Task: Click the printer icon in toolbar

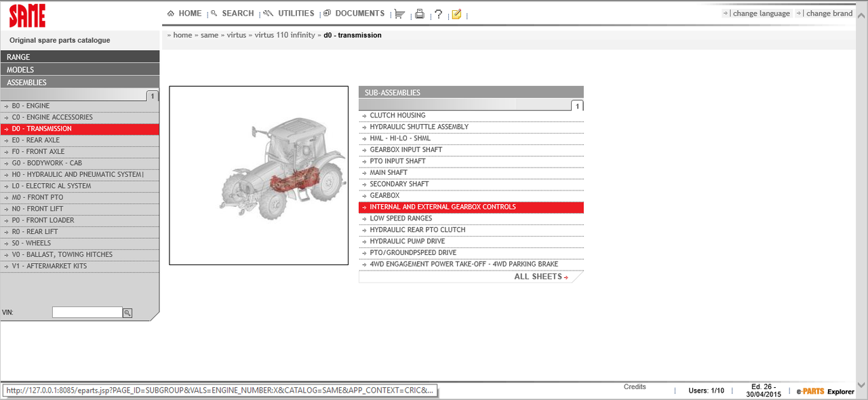Action: (x=420, y=14)
